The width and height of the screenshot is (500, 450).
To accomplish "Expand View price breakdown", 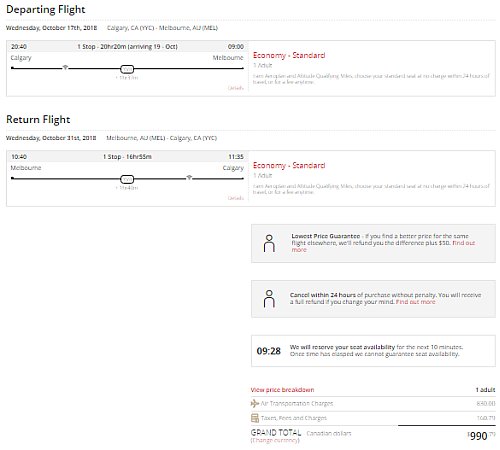I will click(x=282, y=390).
